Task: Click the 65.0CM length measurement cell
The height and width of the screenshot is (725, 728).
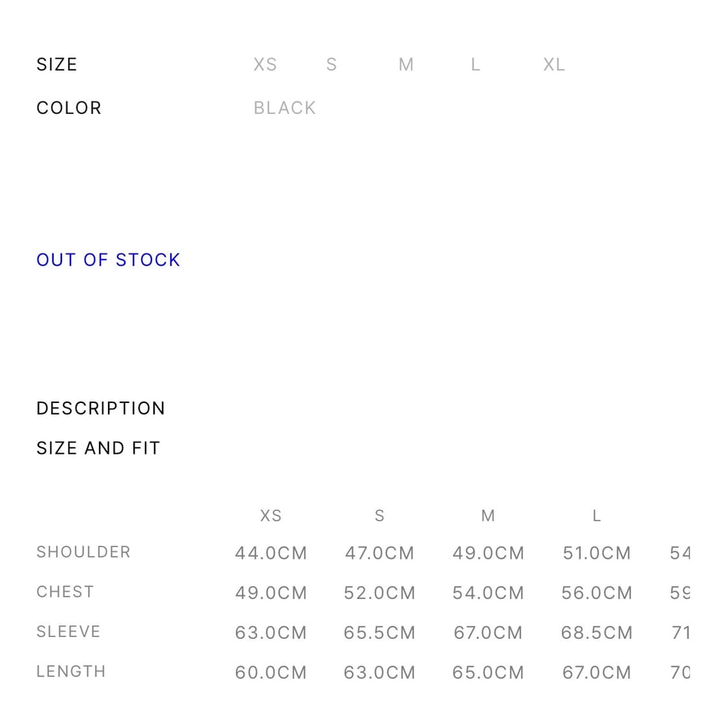Action: (x=488, y=673)
